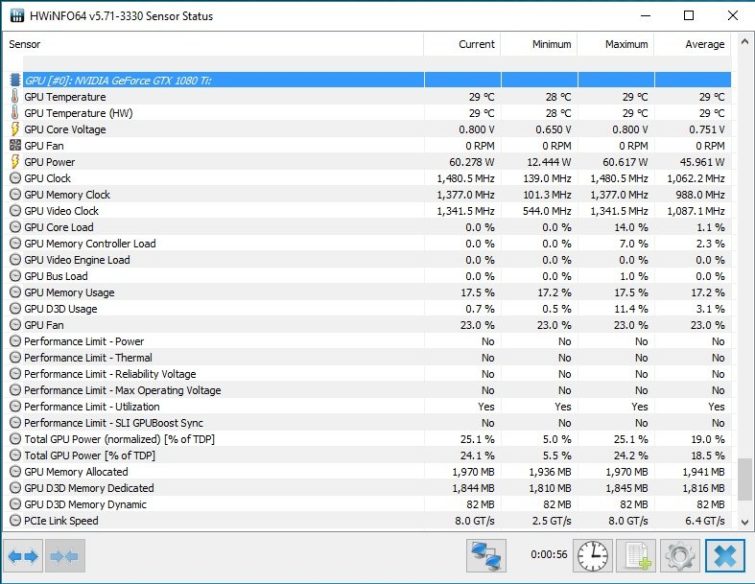The height and width of the screenshot is (584, 755).
Task: Click the Average column header
Action: [693, 44]
